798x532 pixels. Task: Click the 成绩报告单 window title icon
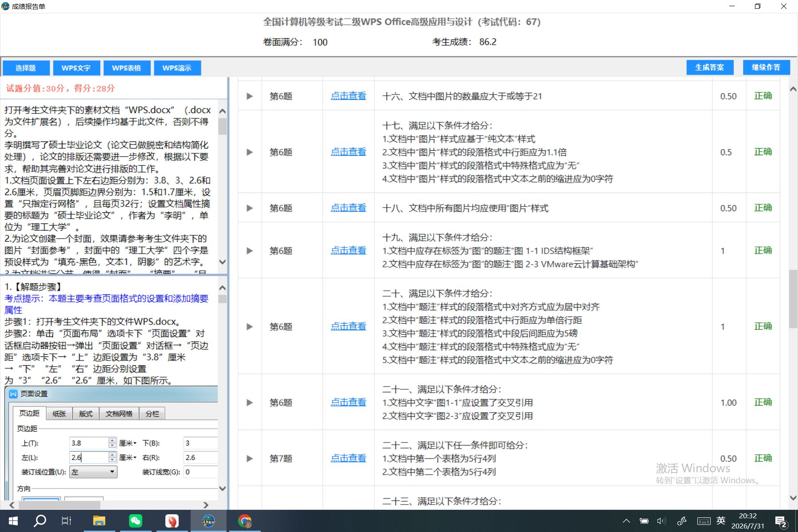pyautogui.click(x=5, y=6)
